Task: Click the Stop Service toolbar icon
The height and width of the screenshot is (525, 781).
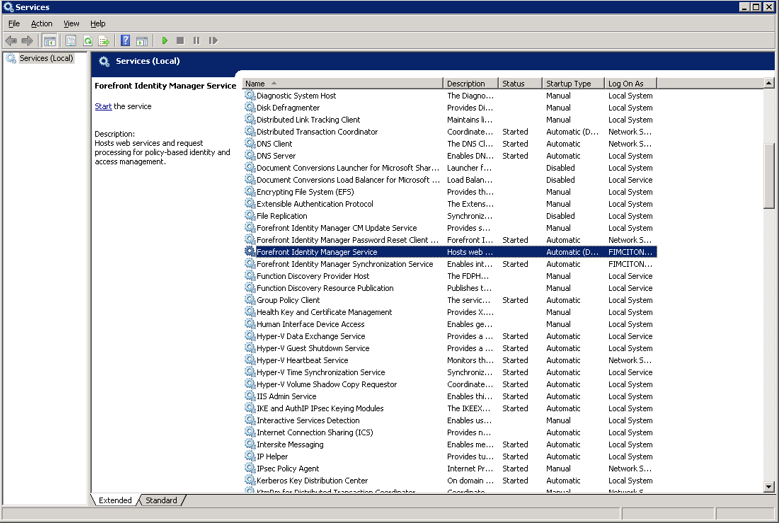Action: (x=180, y=41)
